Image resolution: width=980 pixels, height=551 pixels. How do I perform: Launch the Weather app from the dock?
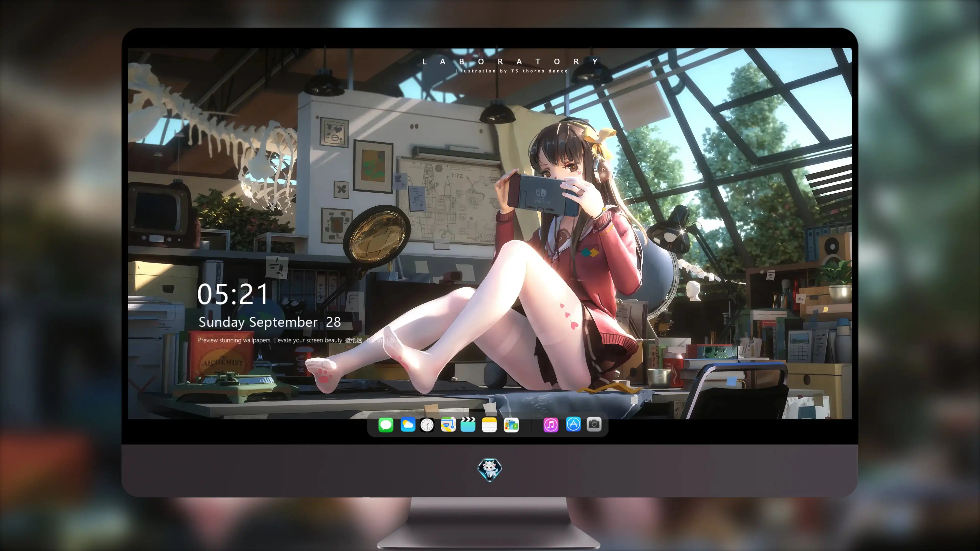click(x=408, y=425)
